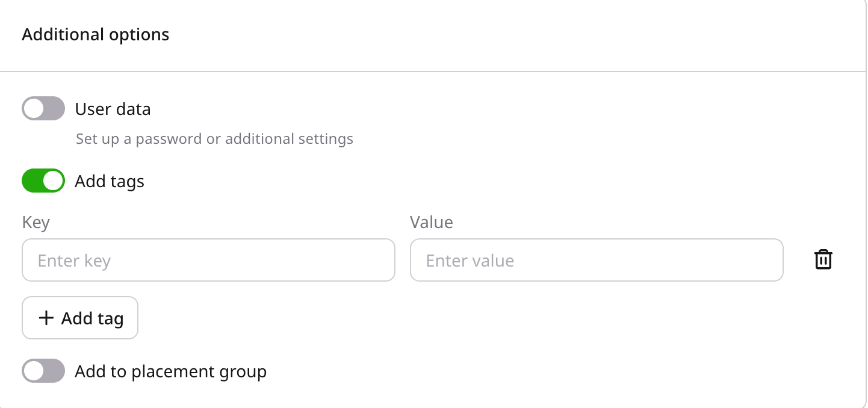Click the password or additional settings hint

(214, 140)
